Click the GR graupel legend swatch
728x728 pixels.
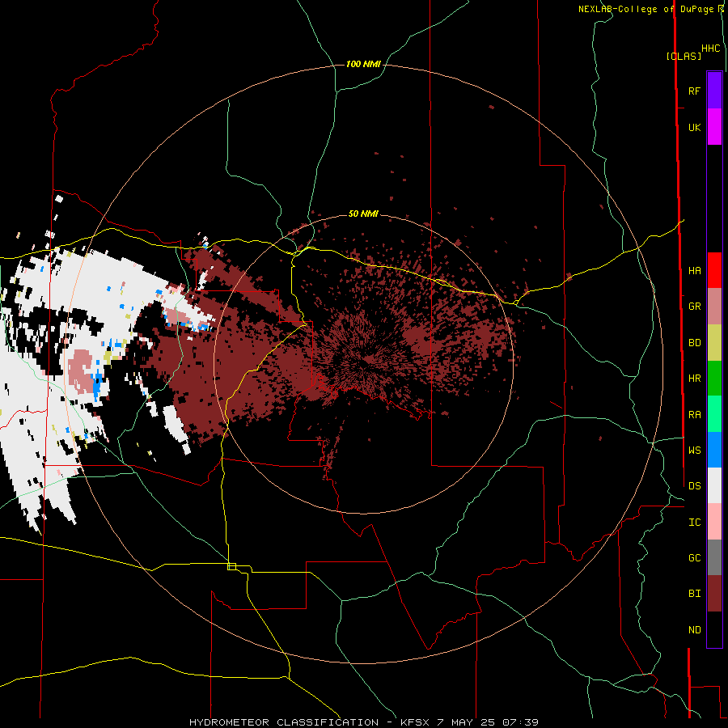coord(714,306)
